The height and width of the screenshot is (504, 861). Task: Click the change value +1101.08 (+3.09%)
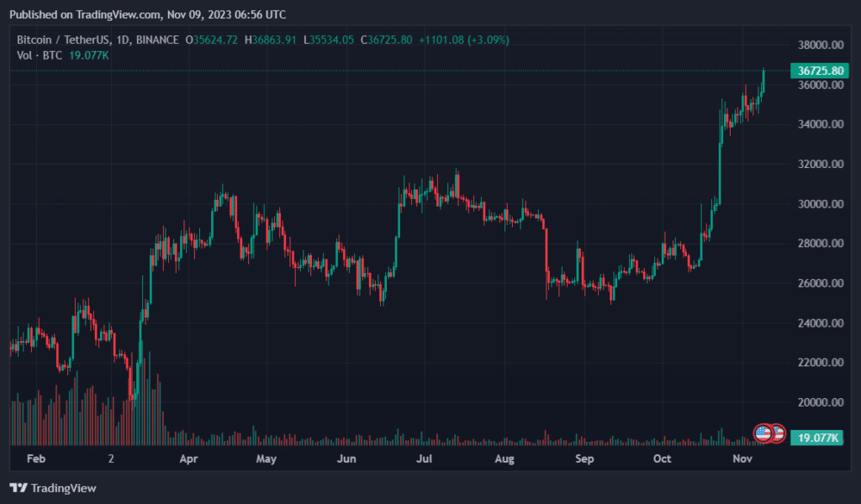pos(464,40)
